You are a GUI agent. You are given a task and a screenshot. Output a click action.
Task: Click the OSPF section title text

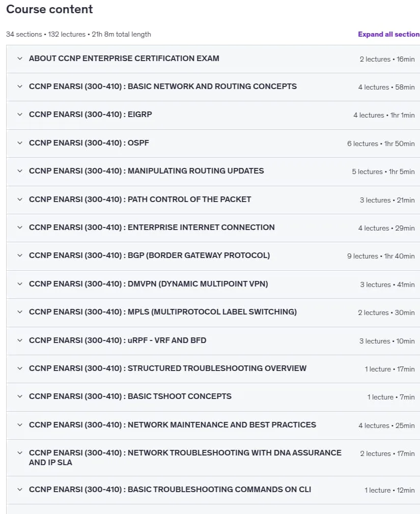click(89, 143)
